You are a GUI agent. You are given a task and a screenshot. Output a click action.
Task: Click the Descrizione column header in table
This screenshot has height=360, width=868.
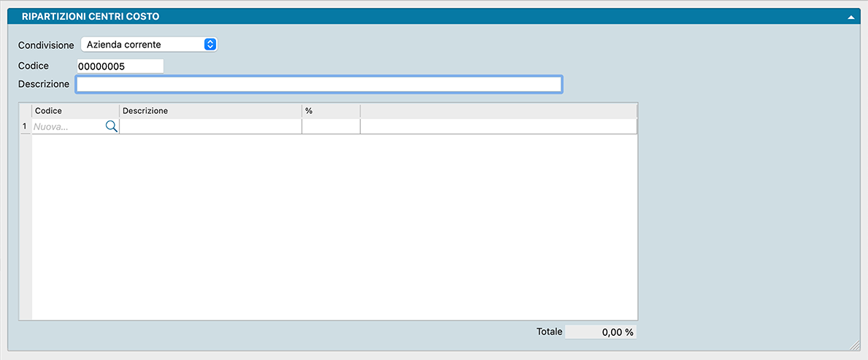coord(210,111)
